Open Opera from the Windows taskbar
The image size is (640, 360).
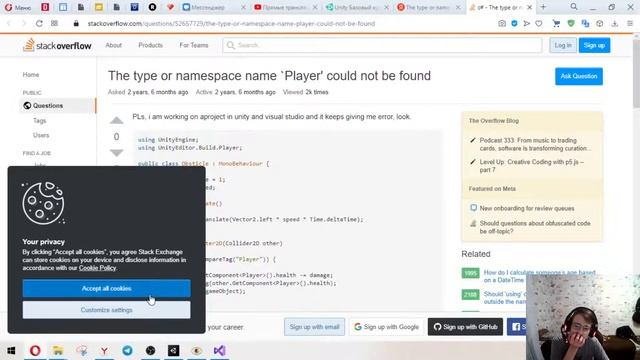(x=35, y=350)
